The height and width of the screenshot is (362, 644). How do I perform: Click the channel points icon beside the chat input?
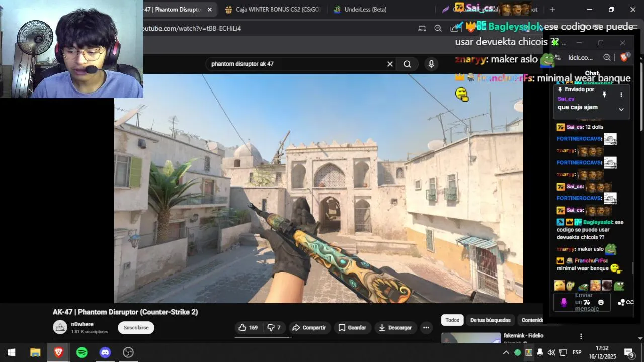(x=621, y=302)
